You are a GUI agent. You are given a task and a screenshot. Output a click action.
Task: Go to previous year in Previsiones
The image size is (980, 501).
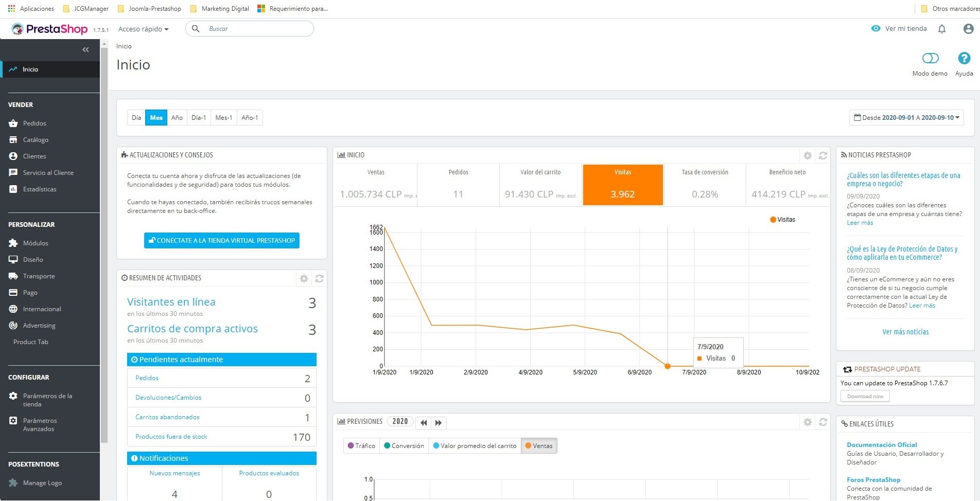[x=423, y=422]
